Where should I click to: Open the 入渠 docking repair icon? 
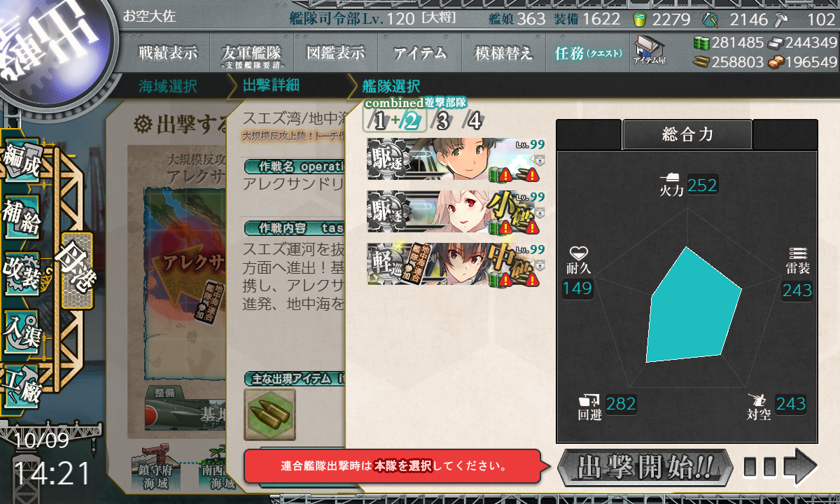[22, 329]
